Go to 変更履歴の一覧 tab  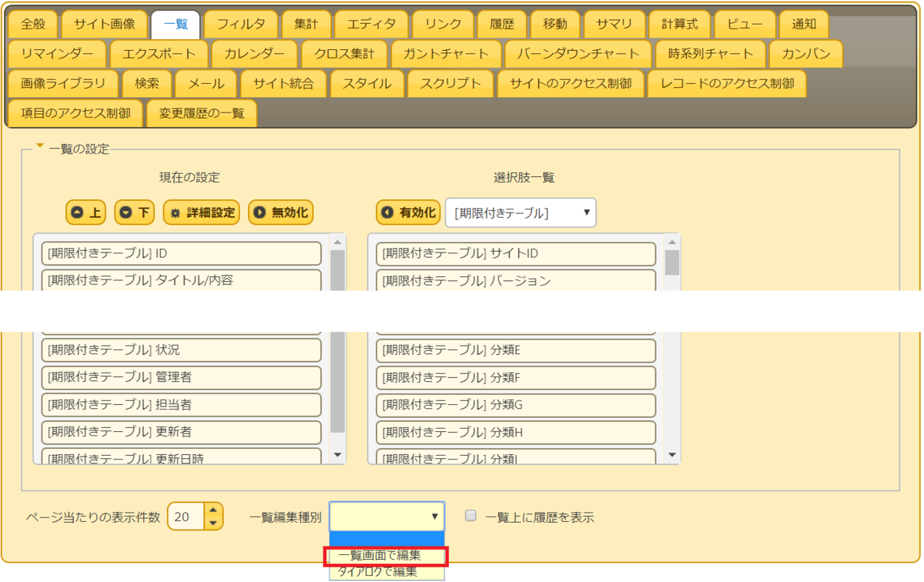tap(202, 113)
